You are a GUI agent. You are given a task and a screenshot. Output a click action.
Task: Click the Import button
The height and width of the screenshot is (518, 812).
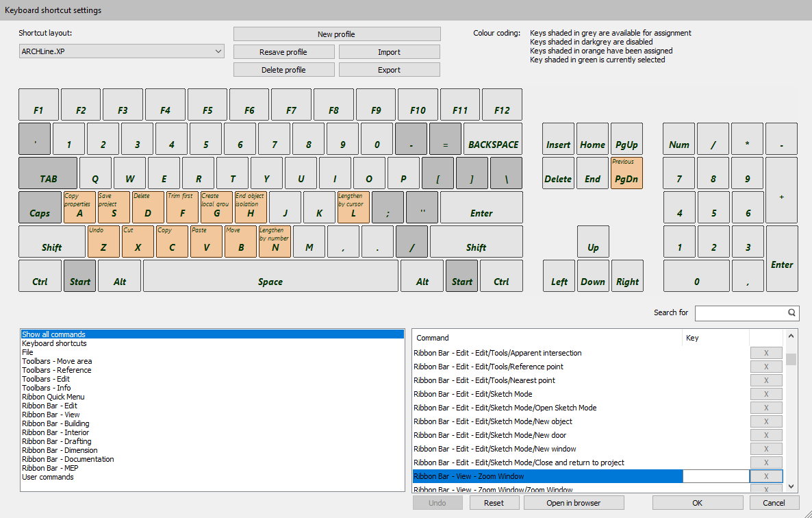(x=390, y=52)
